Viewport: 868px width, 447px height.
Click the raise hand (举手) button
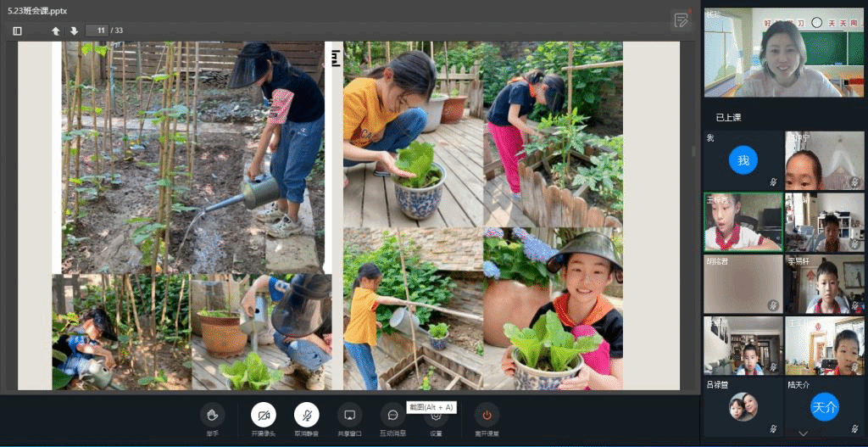click(213, 415)
